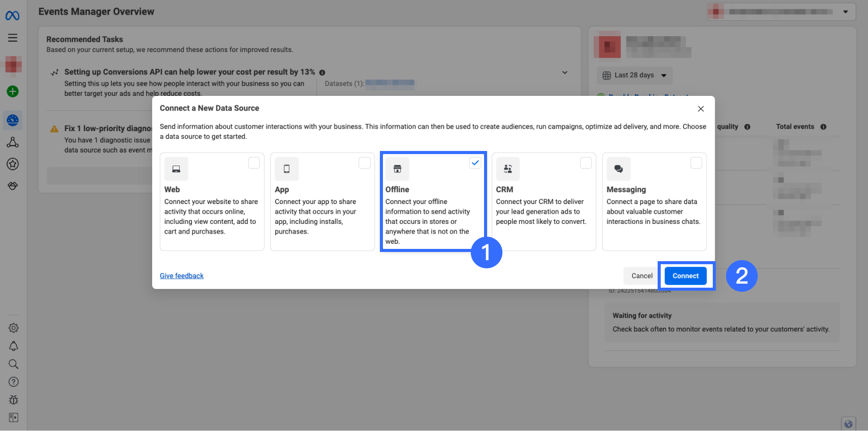Click the Messaging chat bubbles icon

click(x=618, y=169)
